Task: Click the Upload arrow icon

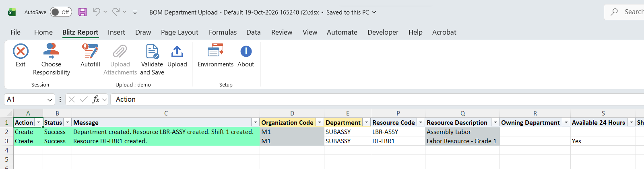Action: (x=177, y=52)
